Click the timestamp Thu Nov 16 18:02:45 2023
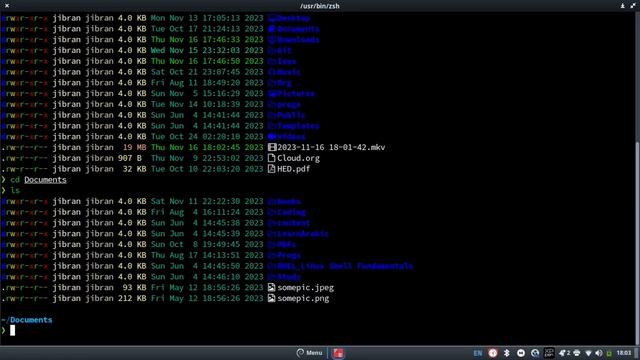This screenshot has height=360, width=640. coord(207,147)
